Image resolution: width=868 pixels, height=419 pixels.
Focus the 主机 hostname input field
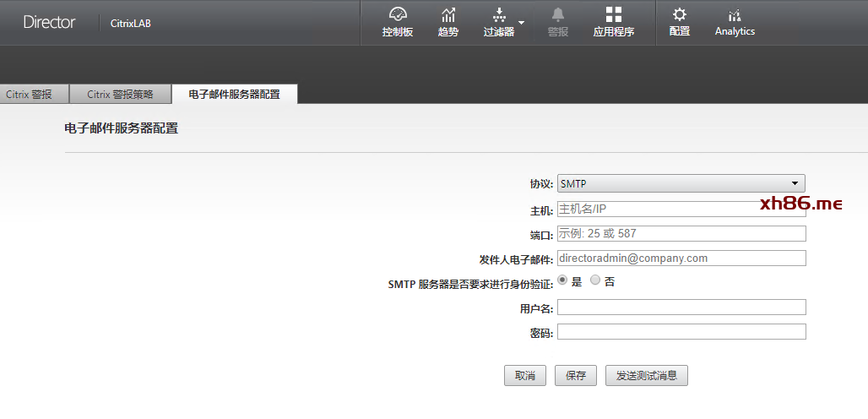point(681,209)
